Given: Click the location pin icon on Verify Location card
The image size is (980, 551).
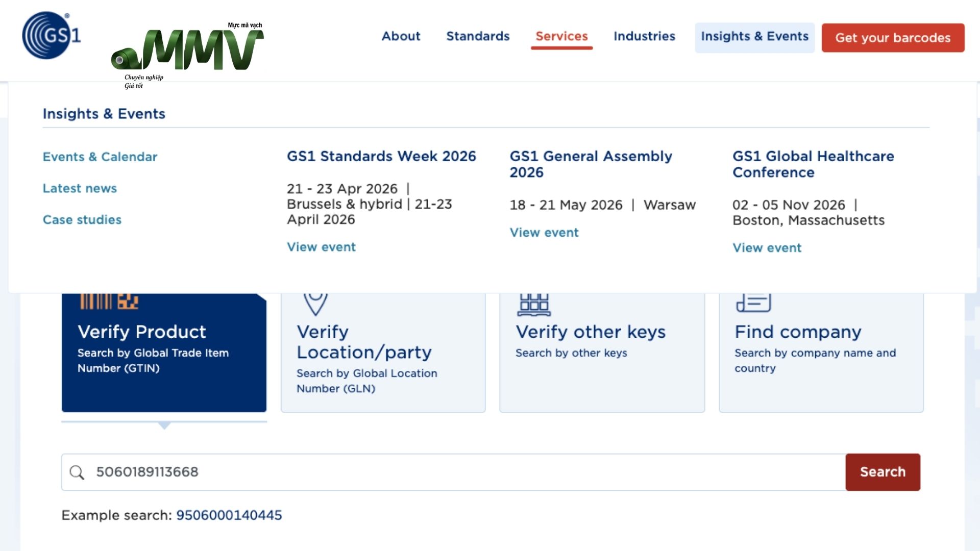Looking at the screenshot, I should (x=315, y=304).
